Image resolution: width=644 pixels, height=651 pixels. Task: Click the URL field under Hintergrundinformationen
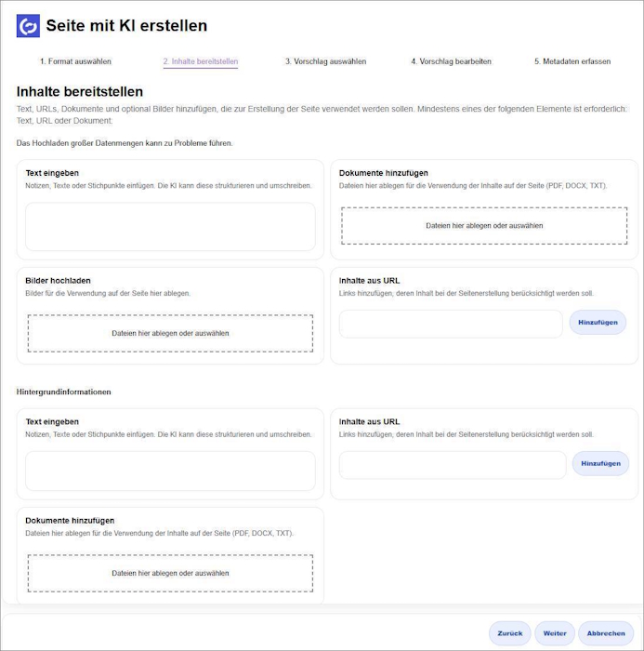(x=452, y=464)
